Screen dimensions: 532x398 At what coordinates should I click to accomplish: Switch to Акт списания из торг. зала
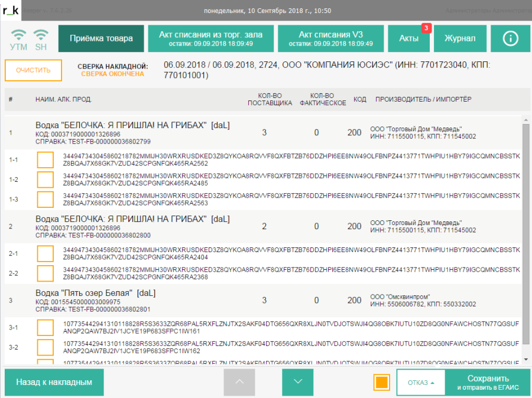(x=210, y=38)
